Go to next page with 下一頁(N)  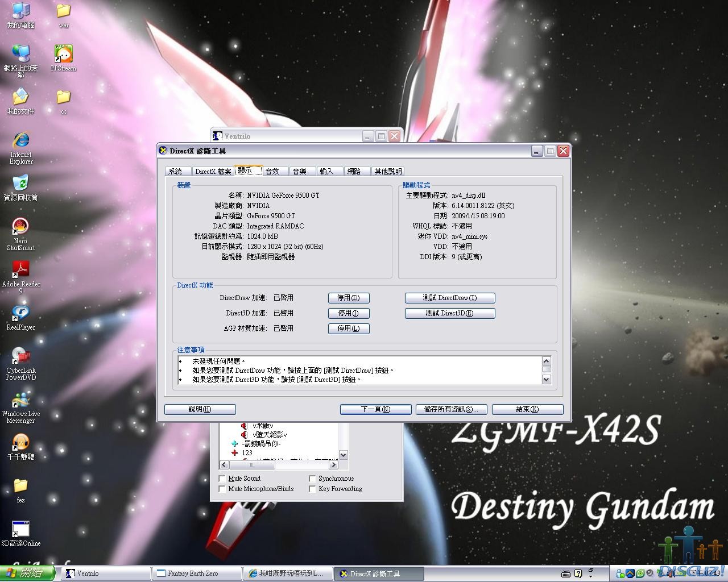pyautogui.click(x=376, y=409)
